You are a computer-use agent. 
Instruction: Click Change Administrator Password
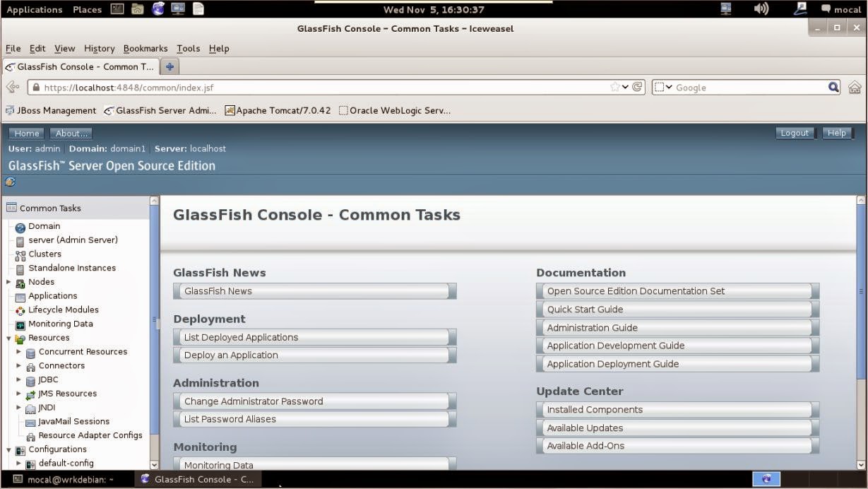tap(315, 401)
